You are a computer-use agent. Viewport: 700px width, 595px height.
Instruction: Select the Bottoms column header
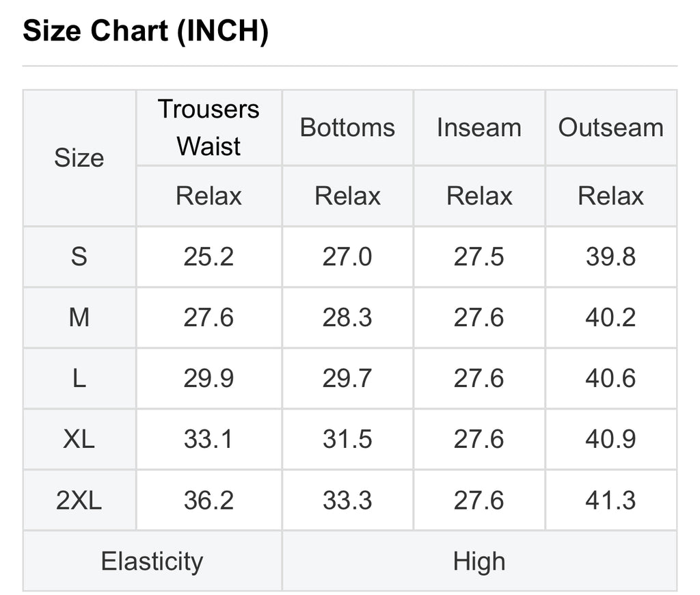coord(347,128)
